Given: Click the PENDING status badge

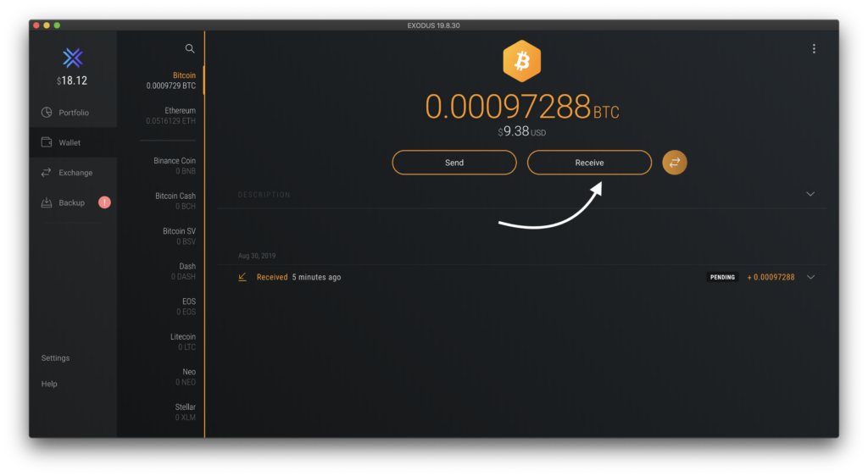Looking at the screenshot, I should 722,277.
